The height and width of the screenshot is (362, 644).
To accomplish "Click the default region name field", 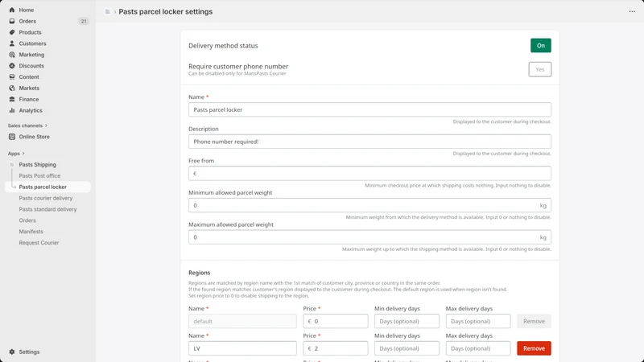I will [x=242, y=321].
